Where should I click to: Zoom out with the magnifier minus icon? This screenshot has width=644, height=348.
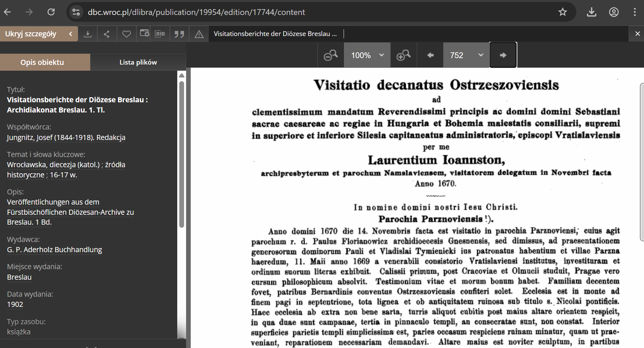coord(330,55)
